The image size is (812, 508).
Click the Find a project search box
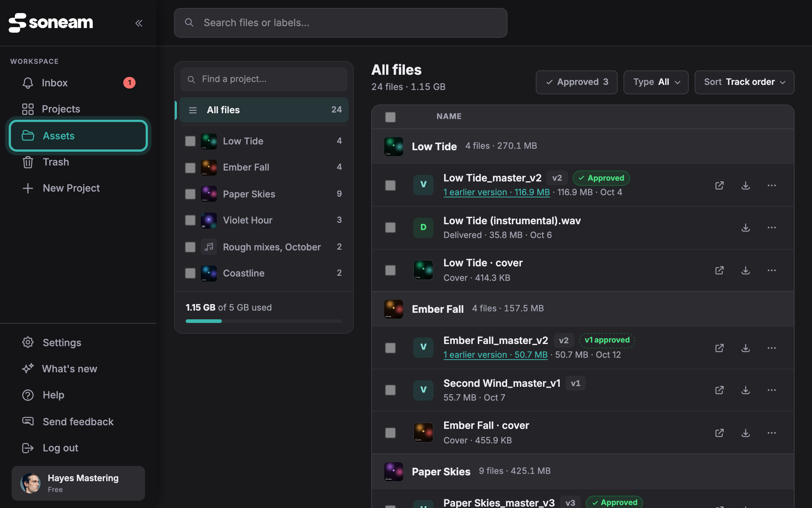pyautogui.click(x=264, y=79)
